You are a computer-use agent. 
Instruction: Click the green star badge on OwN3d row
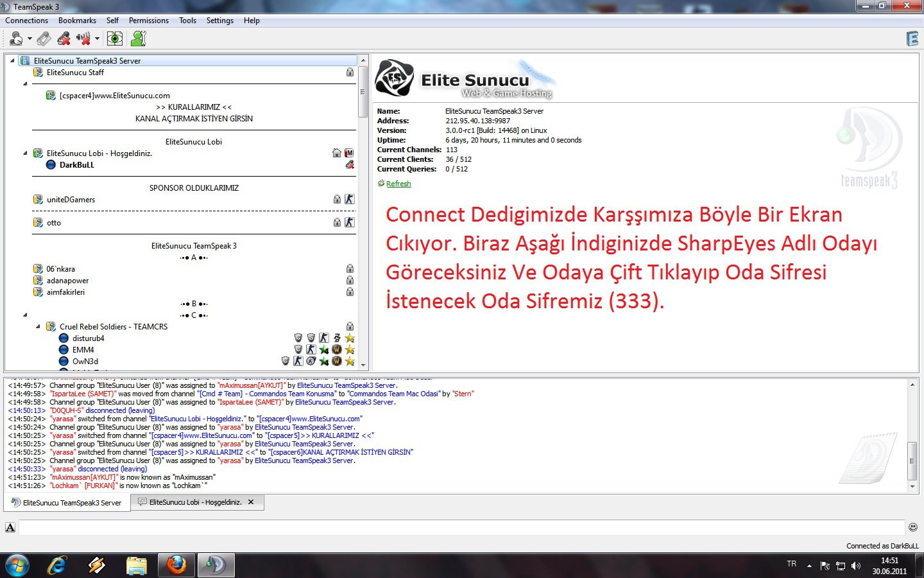[324, 361]
